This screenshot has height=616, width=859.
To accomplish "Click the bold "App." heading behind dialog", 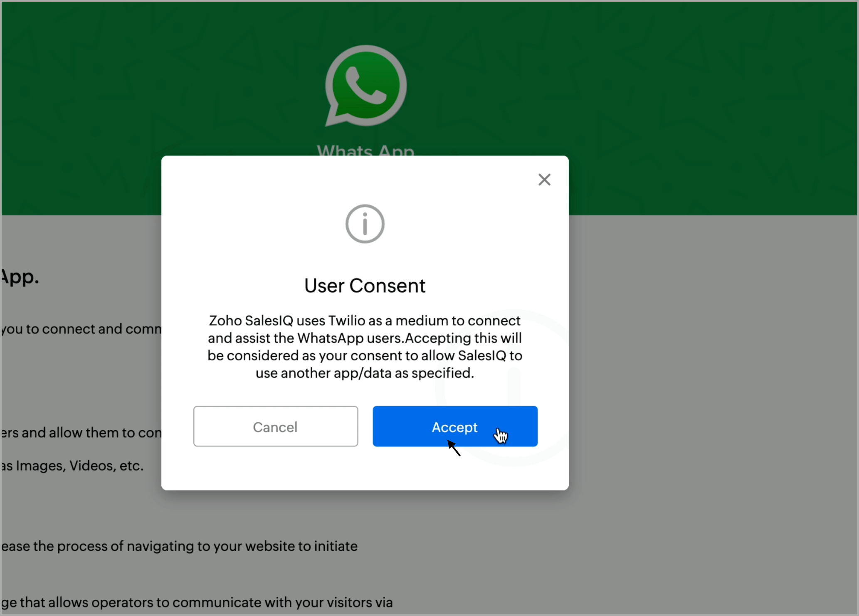I will [20, 277].
